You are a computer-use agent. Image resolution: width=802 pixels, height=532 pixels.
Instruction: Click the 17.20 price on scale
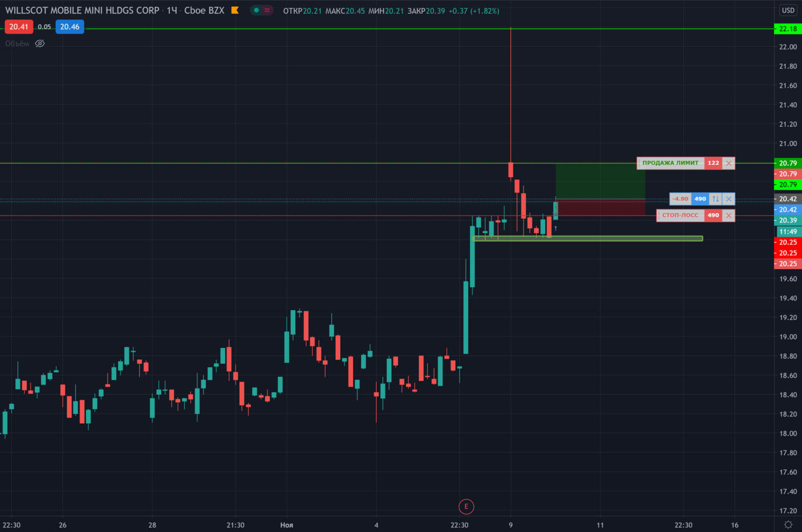[788, 511]
